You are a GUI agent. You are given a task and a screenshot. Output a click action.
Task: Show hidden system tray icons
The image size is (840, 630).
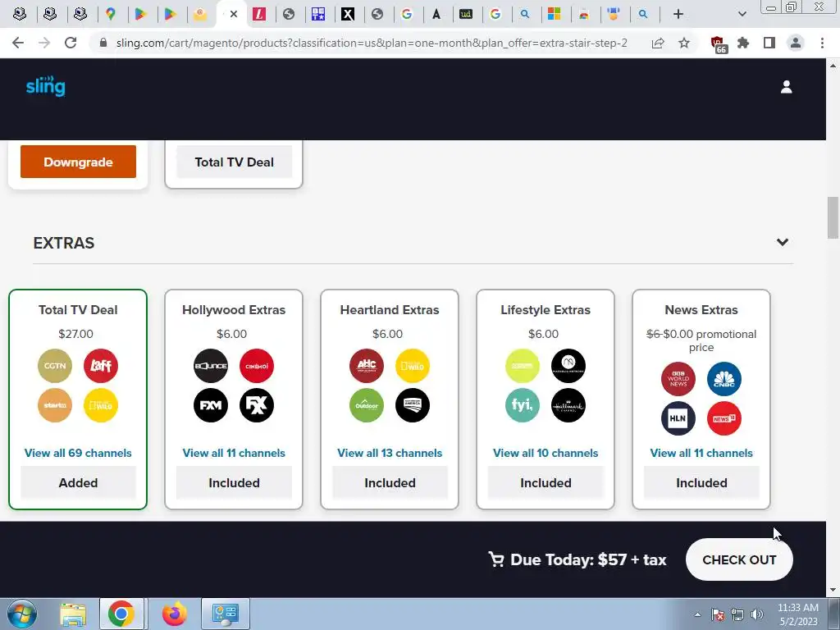click(697, 614)
